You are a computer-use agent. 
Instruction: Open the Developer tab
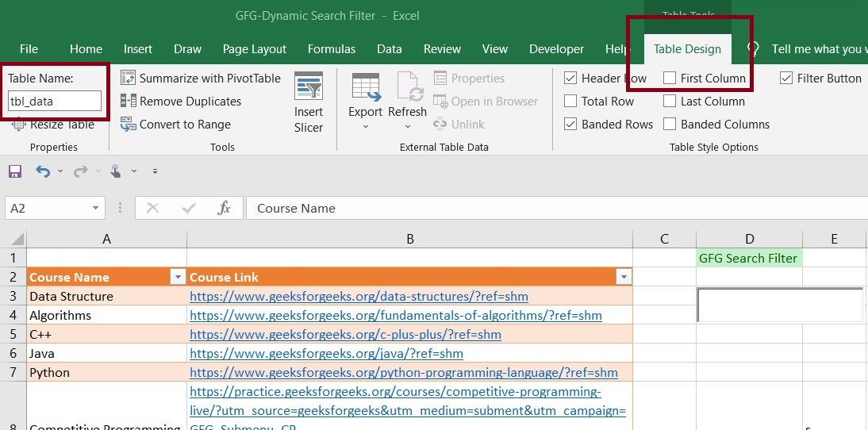point(556,48)
